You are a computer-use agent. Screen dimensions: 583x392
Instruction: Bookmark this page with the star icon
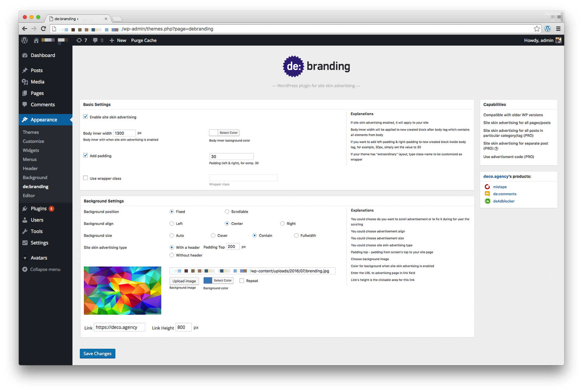tap(537, 29)
